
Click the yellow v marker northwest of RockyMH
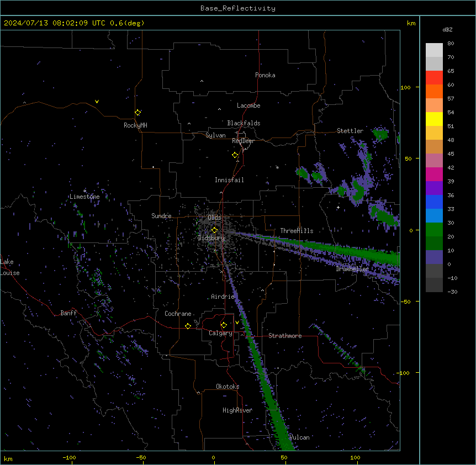pyautogui.click(x=97, y=102)
